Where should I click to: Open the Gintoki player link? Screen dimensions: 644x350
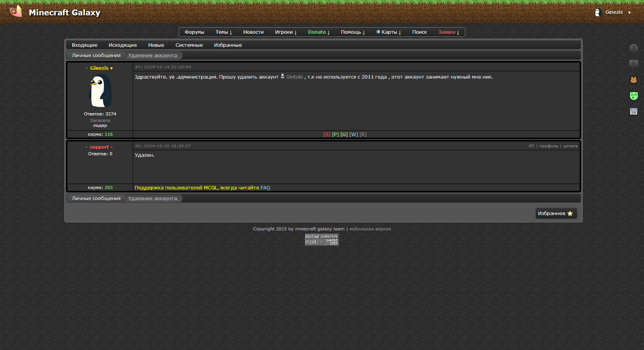pos(294,77)
